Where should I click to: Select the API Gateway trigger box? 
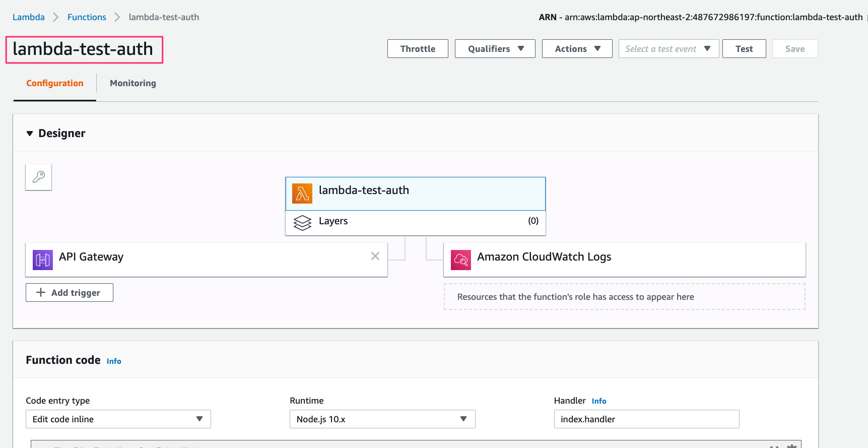[207, 260]
